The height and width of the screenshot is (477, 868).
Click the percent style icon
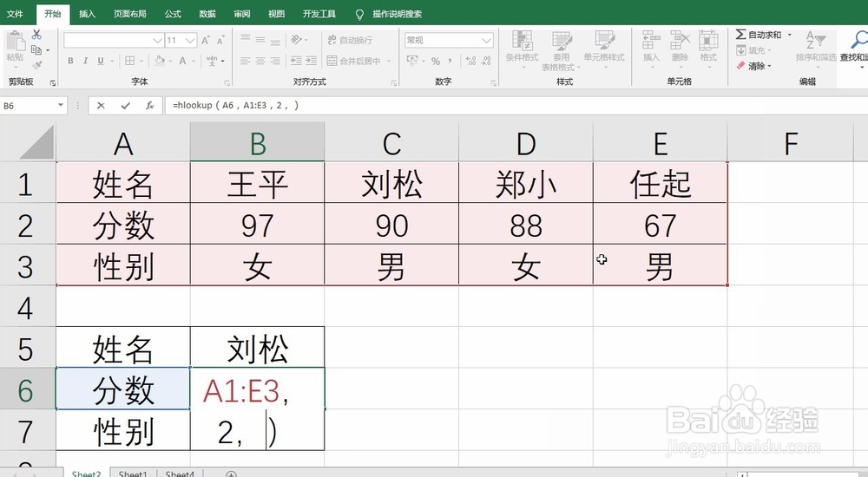point(436,61)
